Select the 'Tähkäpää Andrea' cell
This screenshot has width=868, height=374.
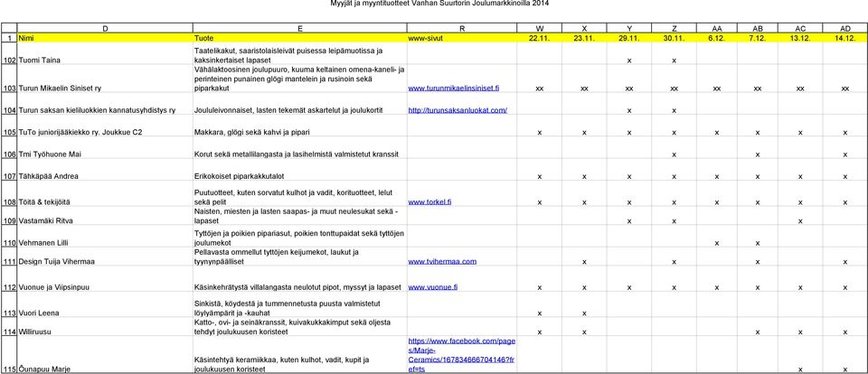(105, 171)
